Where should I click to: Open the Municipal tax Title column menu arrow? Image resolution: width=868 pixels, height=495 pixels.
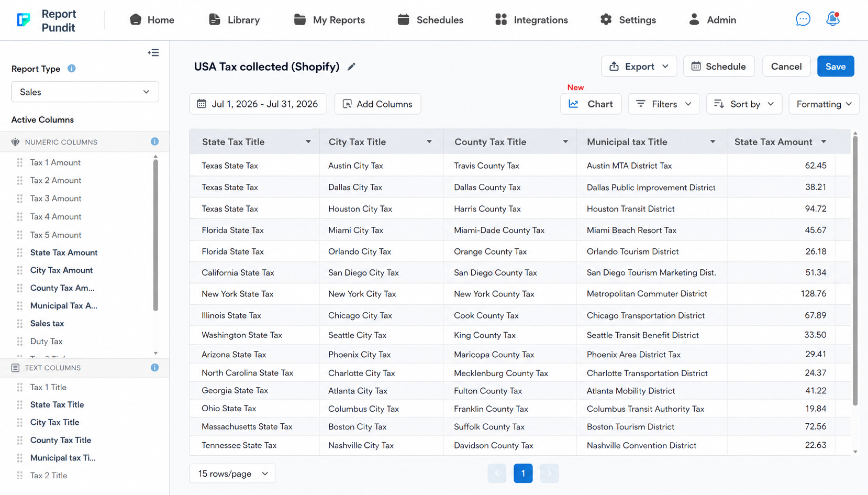[713, 142]
